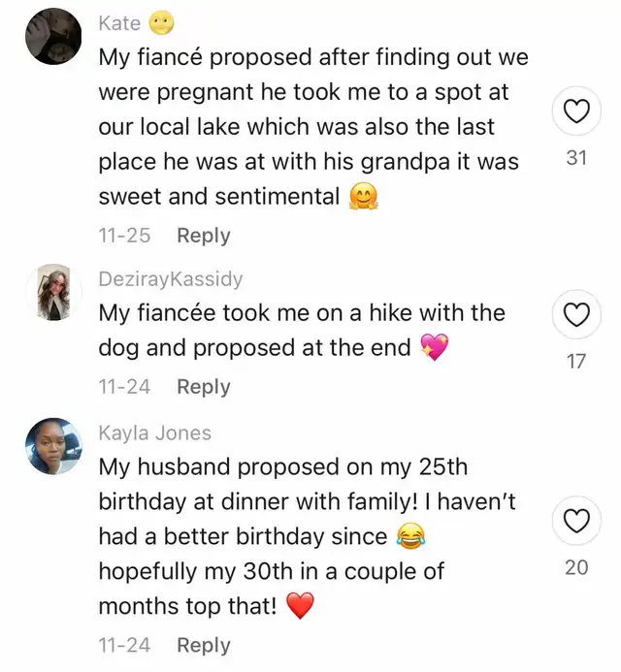Click the sparkling pink heart emoji
Screen dimensions: 621x672
(x=435, y=348)
